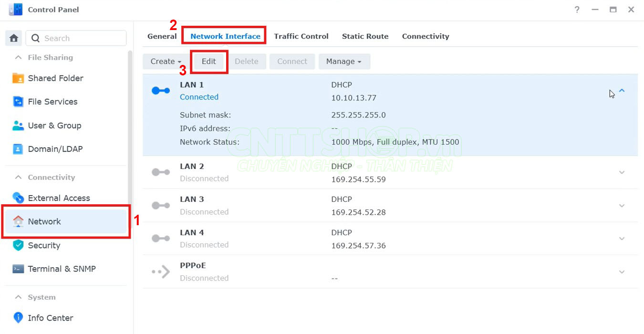Open the Manage dropdown menu
The height and width of the screenshot is (334, 644).
tap(343, 62)
